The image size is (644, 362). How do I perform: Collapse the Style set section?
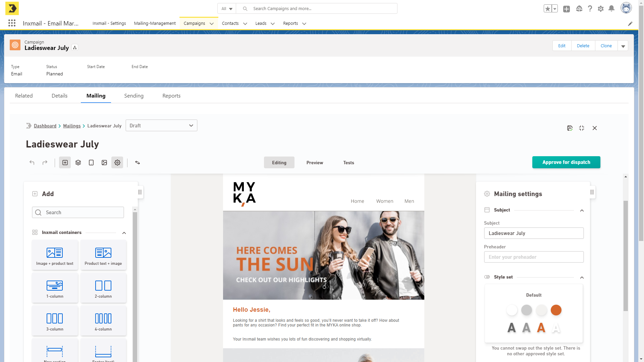pyautogui.click(x=582, y=278)
